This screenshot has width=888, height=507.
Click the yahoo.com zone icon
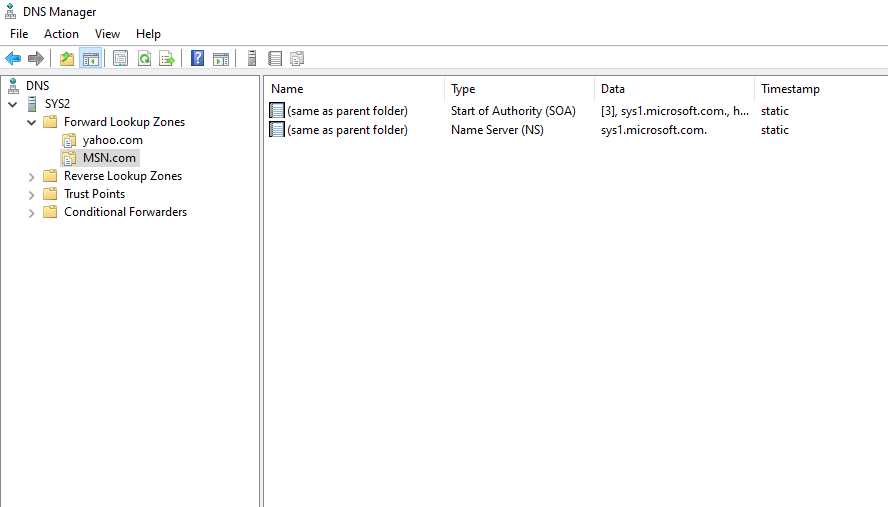(x=69, y=140)
